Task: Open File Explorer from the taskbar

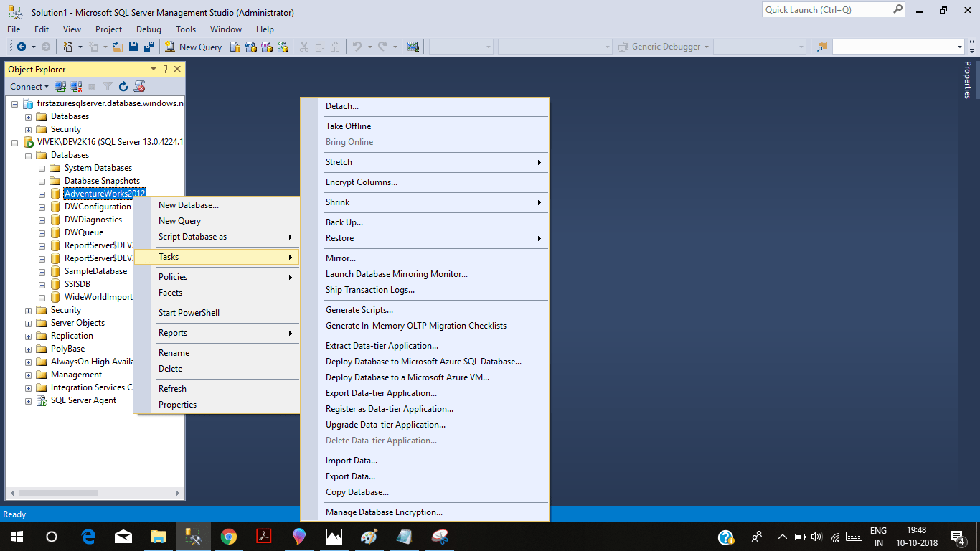Action: point(159,537)
